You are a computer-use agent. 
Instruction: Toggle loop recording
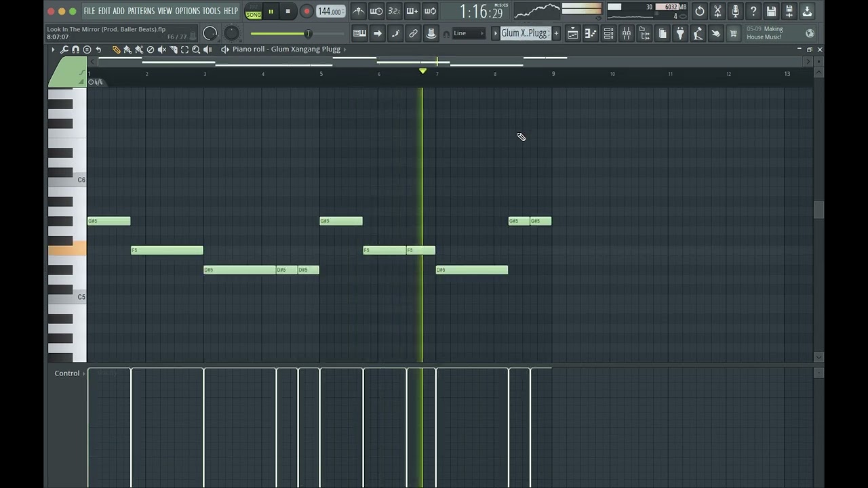point(430,11)
